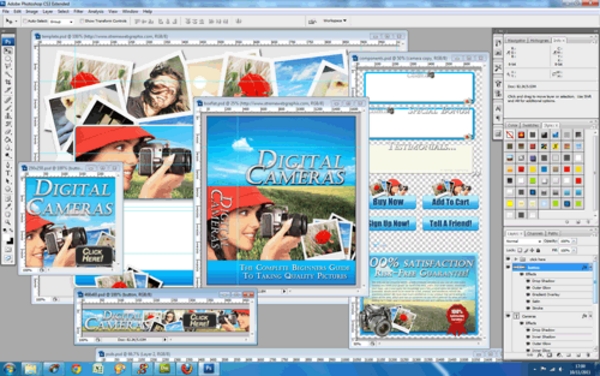Open the Fill slider arrow
The image size is (600, 376).
[x=574, y=250]
